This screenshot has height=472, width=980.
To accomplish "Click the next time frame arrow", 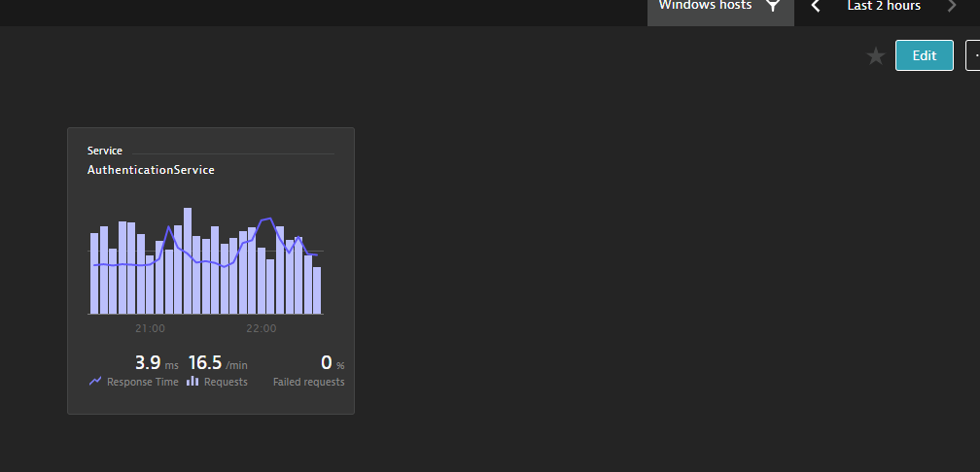I will click(x=952, y=7).
